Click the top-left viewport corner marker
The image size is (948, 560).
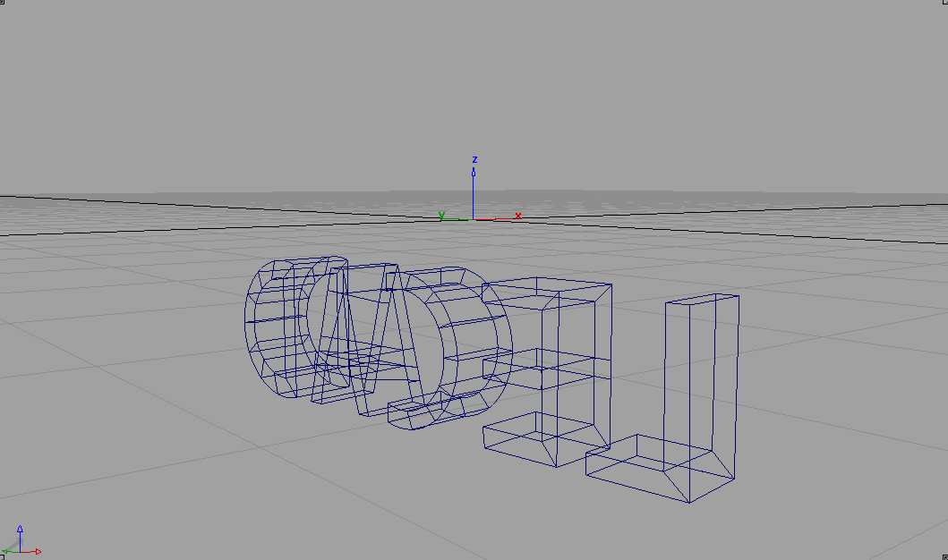tap(3, 3)
